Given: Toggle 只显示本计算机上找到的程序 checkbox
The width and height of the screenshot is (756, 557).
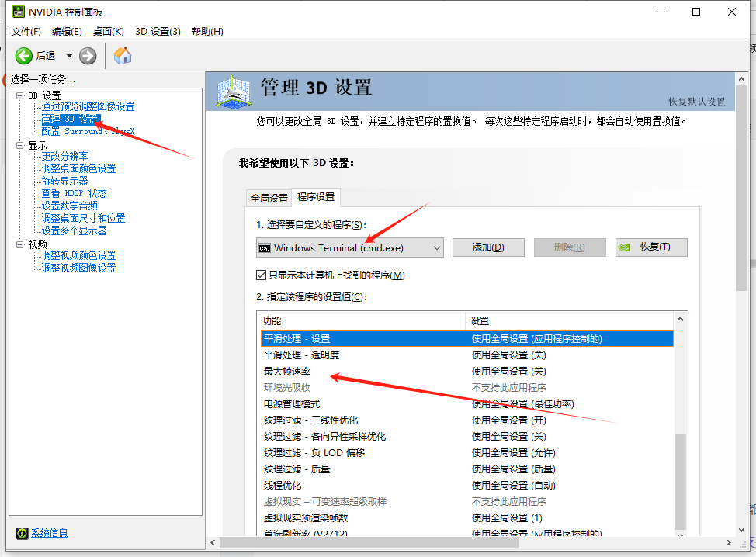Looking at the screenshot, I should coord(261,275).
